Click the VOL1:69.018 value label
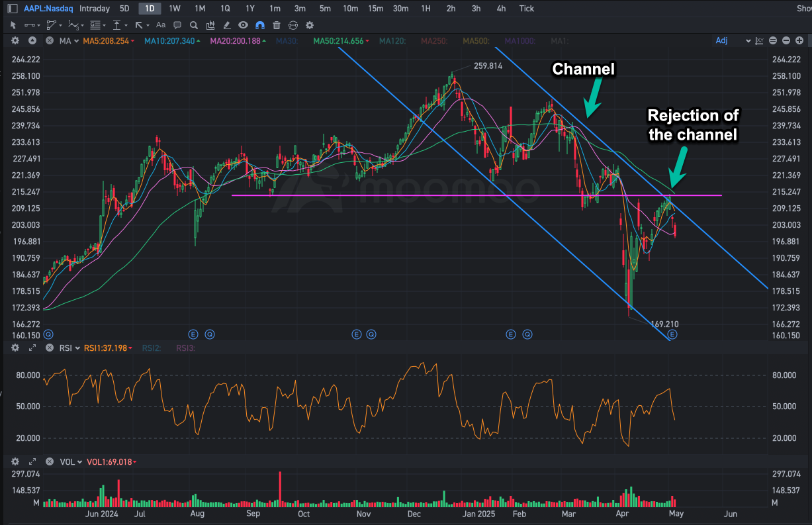Screen dimensions: 812x525 coord(111,461)
